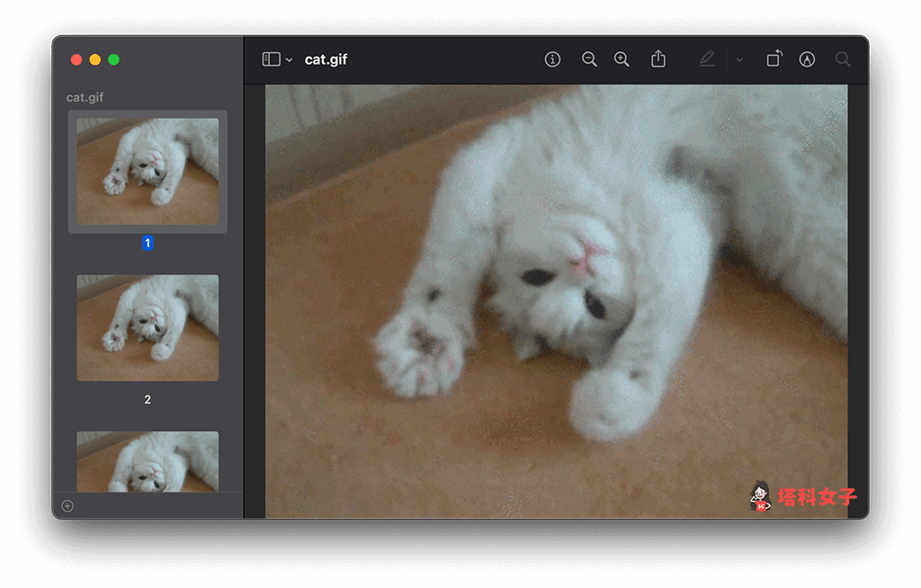The width and height of the screenshot is (921, 588).
Task: Show the Markup toolbar
Action: (x=807, y=59)
